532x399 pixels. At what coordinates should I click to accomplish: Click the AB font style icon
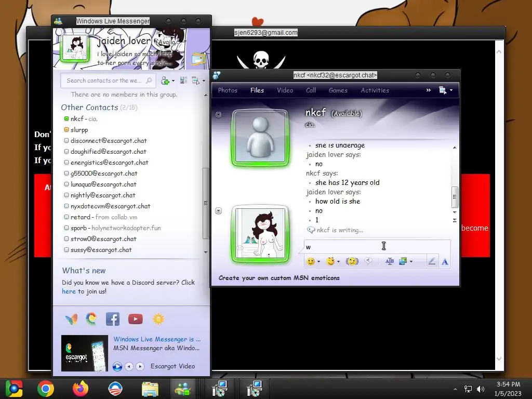390,261
